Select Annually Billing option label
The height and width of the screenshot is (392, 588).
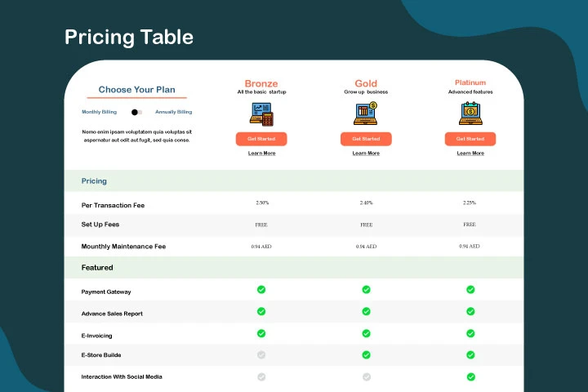click(x=173, y=112)
